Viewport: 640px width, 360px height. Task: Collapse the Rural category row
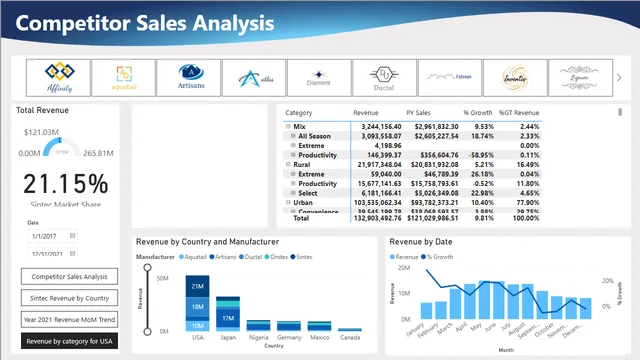tap(288, 164)
